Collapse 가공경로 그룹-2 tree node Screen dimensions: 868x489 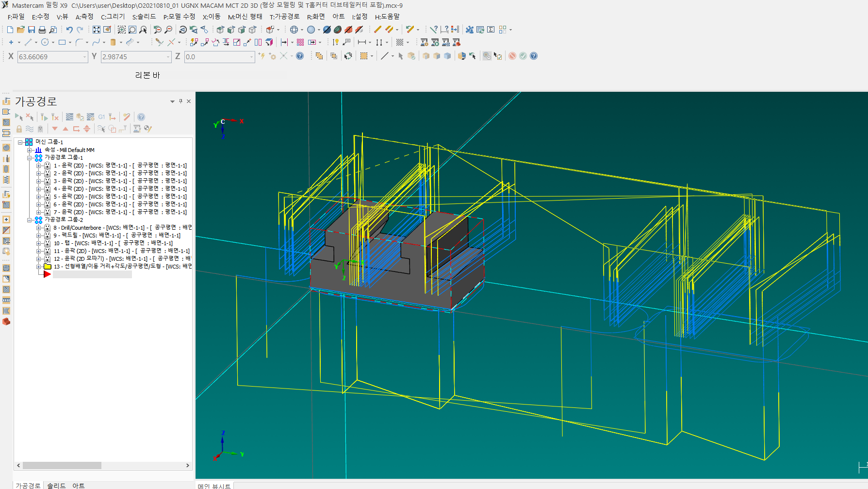point(30,220)
